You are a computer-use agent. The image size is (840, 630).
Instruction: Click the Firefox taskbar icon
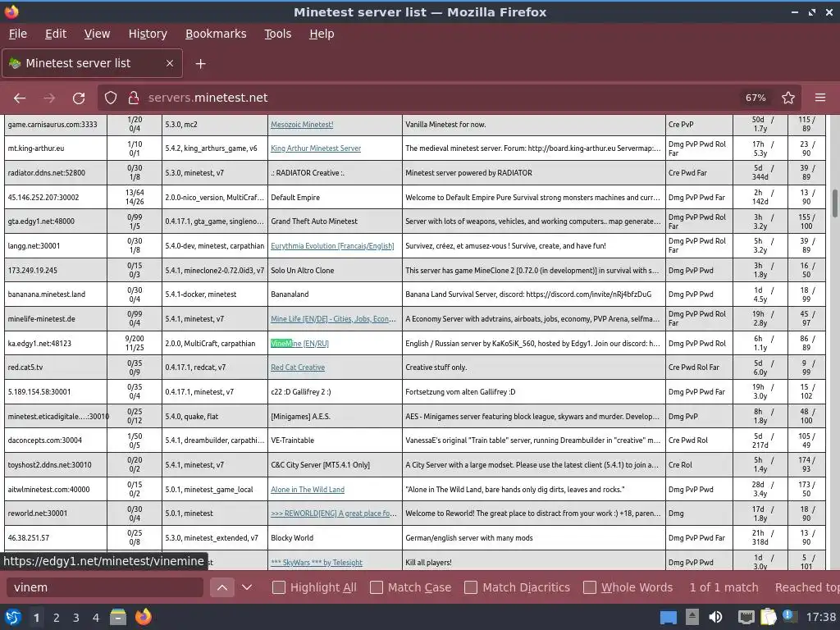click(143, 617)
